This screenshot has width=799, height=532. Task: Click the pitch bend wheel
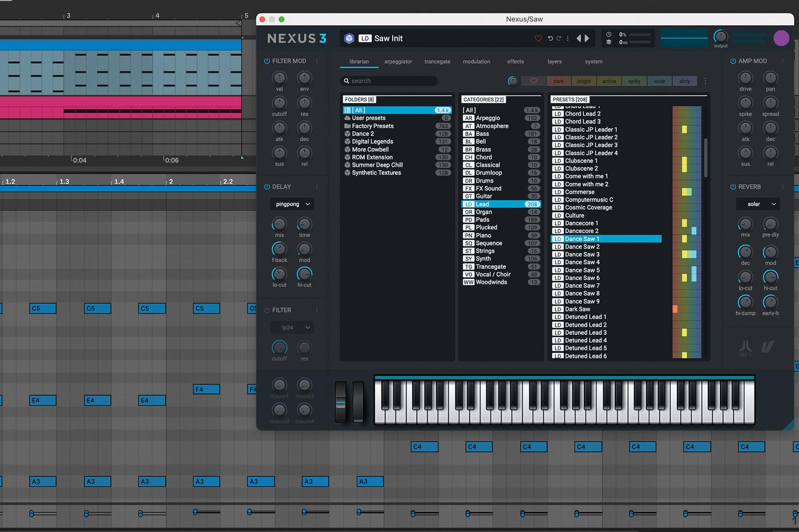341,402
